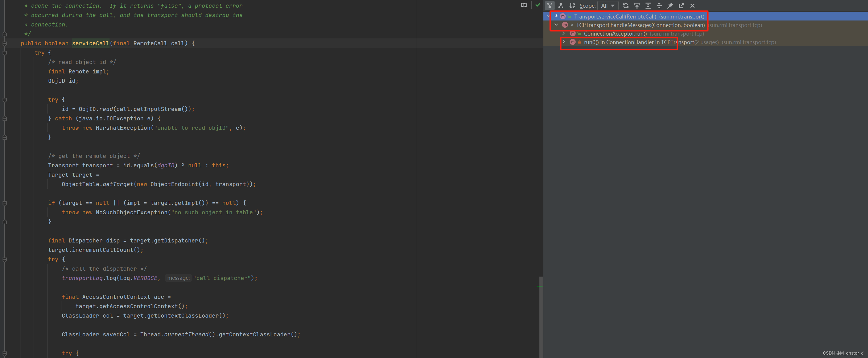
Task: Fold the serviceCall method gutter marker
Action: [x=5, y=43]
